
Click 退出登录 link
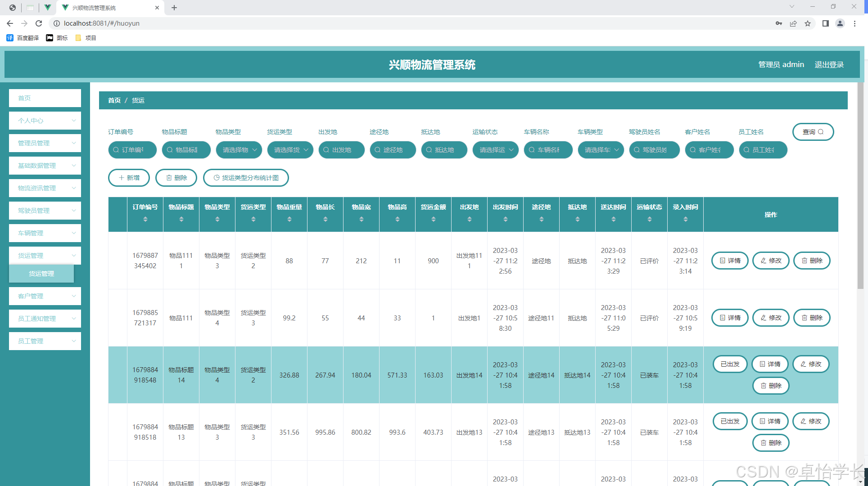pyautogui.click(x=829, y=64)
